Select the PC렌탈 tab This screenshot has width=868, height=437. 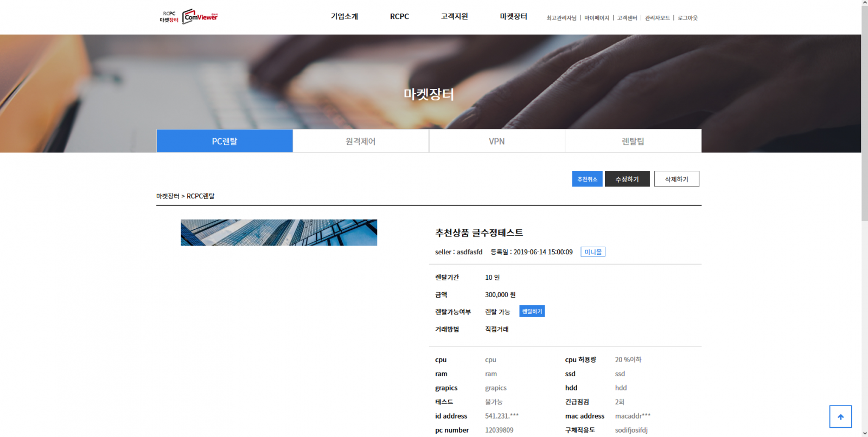coord(225,141)
